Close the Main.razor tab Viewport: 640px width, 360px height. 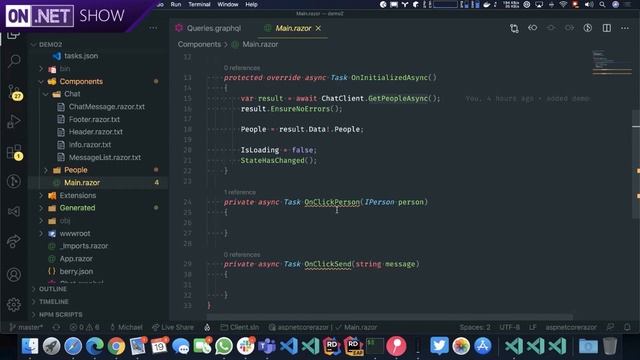click(318, 28)
